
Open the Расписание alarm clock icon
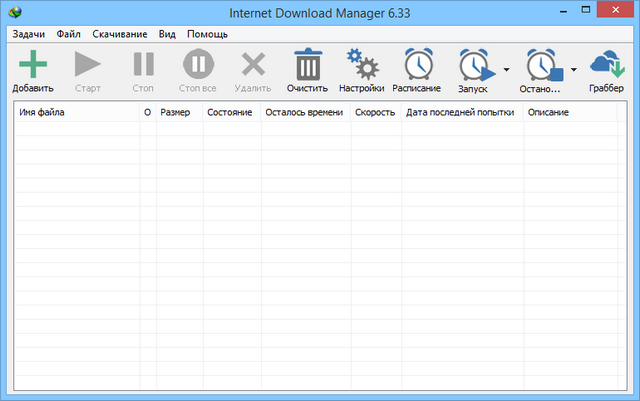pos(417,66)
